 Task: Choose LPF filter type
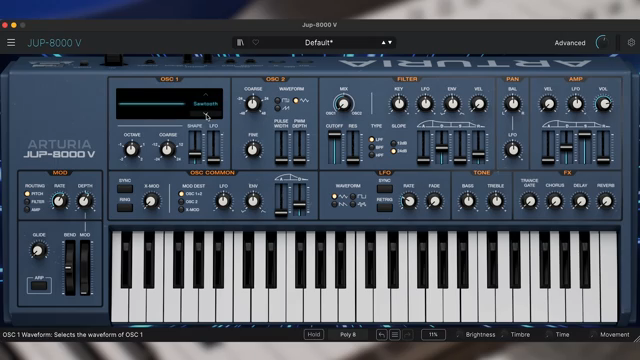click(x=372, y=140)
